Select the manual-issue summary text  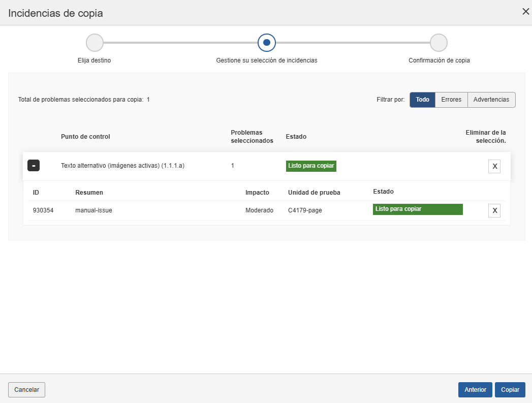pyautogui.click(x=93, y=210)
